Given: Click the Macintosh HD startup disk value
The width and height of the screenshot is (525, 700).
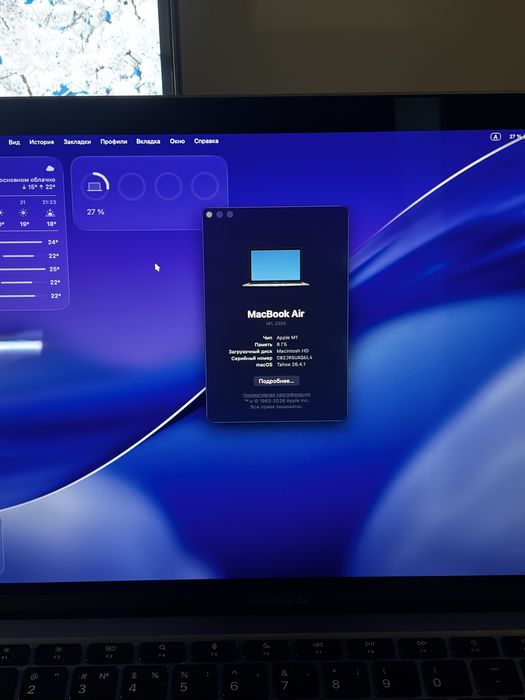Looking at the screenshot, I should click(x=293, y=351).
